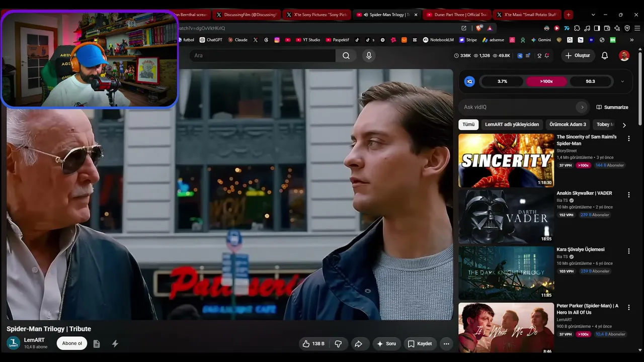Viewport: 644px width, 362px height.
Task: Switch to the Dune: Part Three trailer tab
Action: pos(457,15)
